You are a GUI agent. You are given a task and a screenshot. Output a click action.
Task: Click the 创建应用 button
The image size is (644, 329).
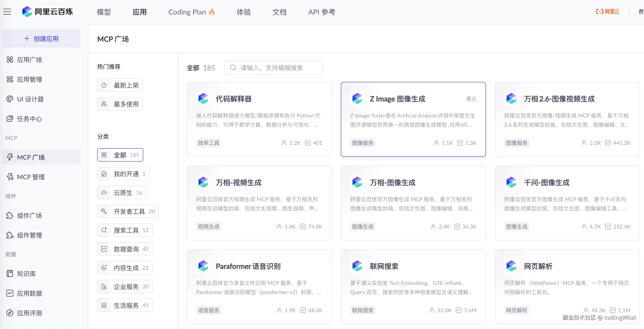point(41,39)
